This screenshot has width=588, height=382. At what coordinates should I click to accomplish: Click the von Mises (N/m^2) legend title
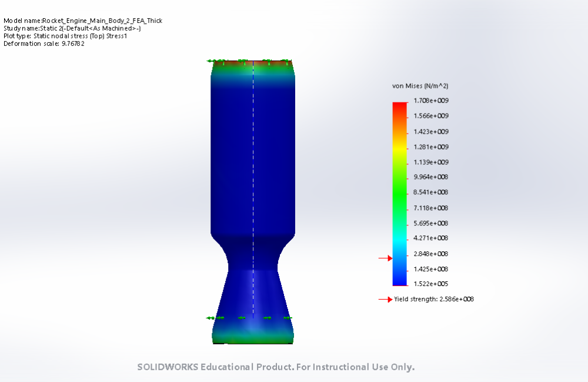[420, 86]
